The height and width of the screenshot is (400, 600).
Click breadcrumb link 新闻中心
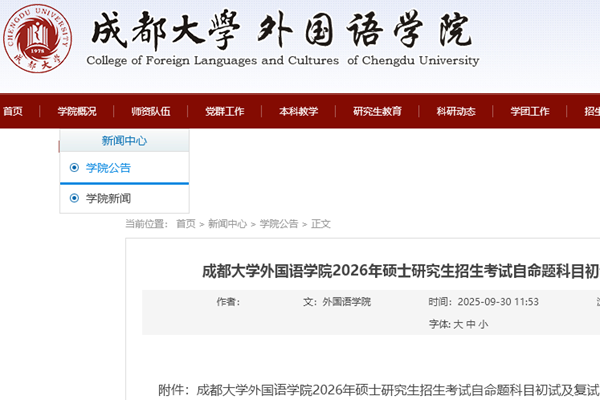[x=227, y=224]
